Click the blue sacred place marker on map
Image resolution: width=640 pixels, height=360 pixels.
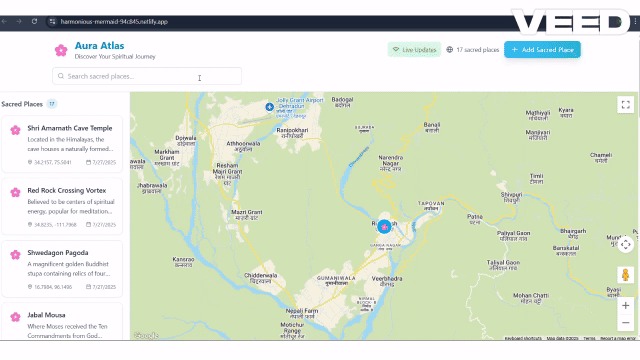tap(384, 227)
